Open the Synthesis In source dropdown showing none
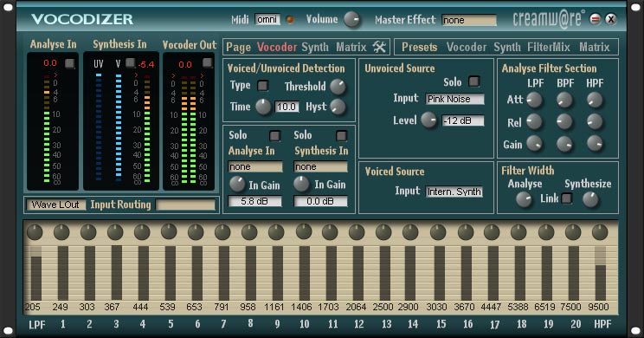Screen dimensions: 644x338 (320, 166)
